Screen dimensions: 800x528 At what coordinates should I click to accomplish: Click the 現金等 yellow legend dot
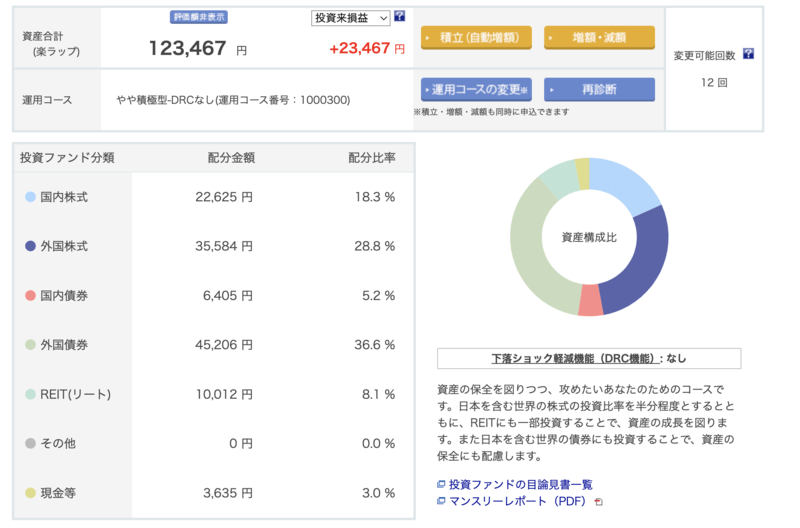tap(30, 493)
